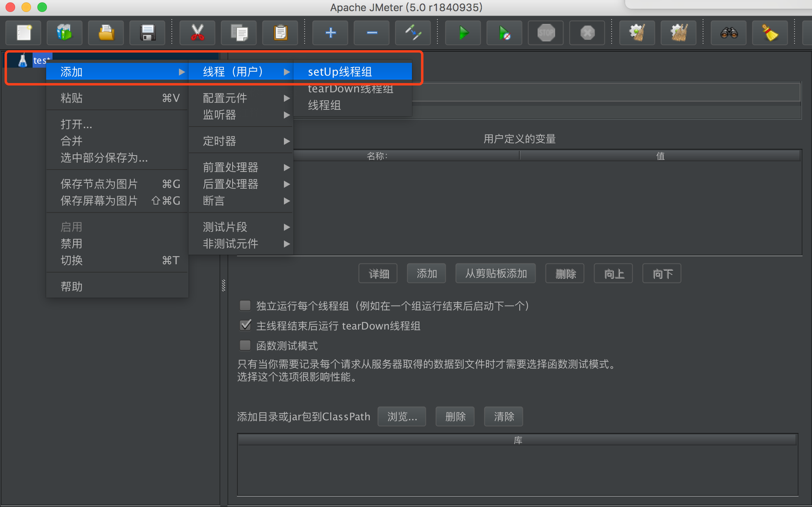Image resolution: width=812 pixels, height=507 pixels.
Task: Click the Start no pauses icon
Action: tap(505, 33)
